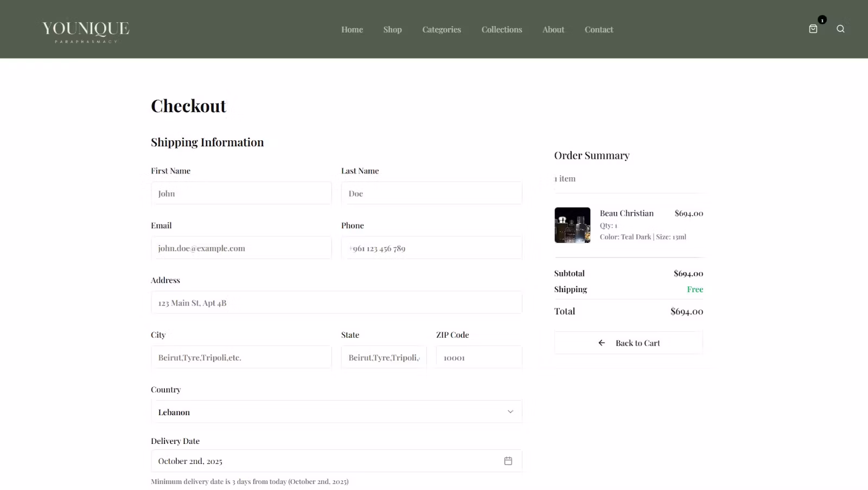
Task: Click the back arrow in Back to Cart
Action: [602, 343]
